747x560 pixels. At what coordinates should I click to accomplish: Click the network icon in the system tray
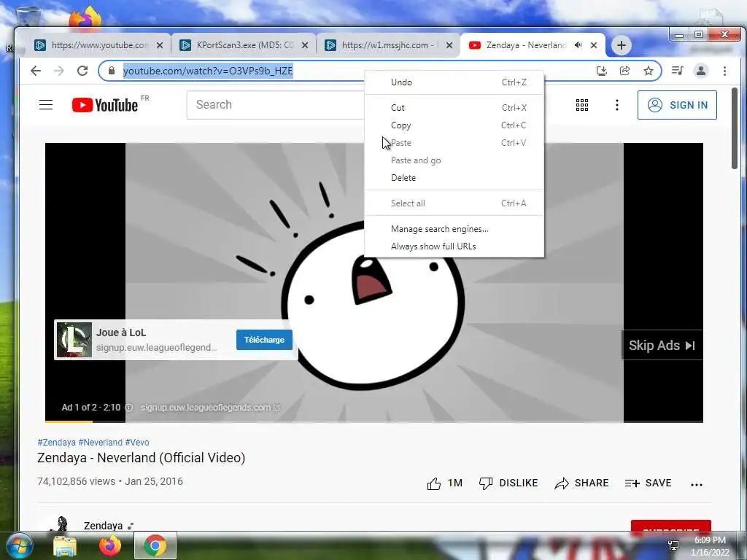pos(673,545)
